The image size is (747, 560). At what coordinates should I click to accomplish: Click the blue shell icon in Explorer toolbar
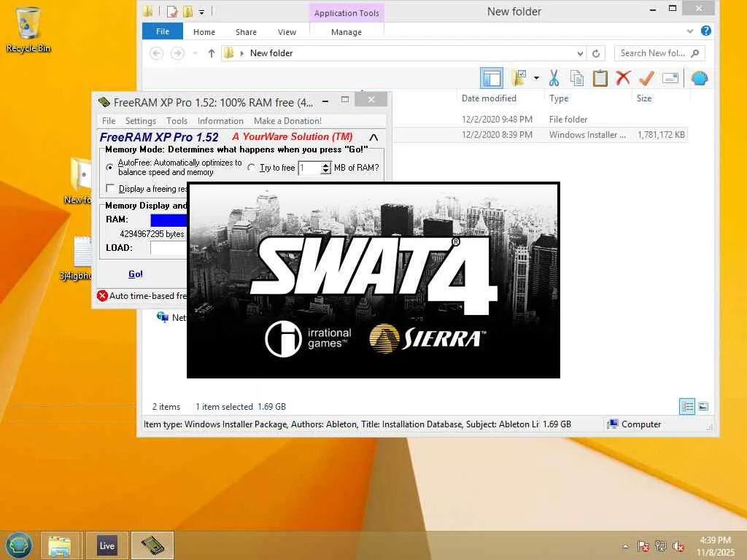pos(700,78)
